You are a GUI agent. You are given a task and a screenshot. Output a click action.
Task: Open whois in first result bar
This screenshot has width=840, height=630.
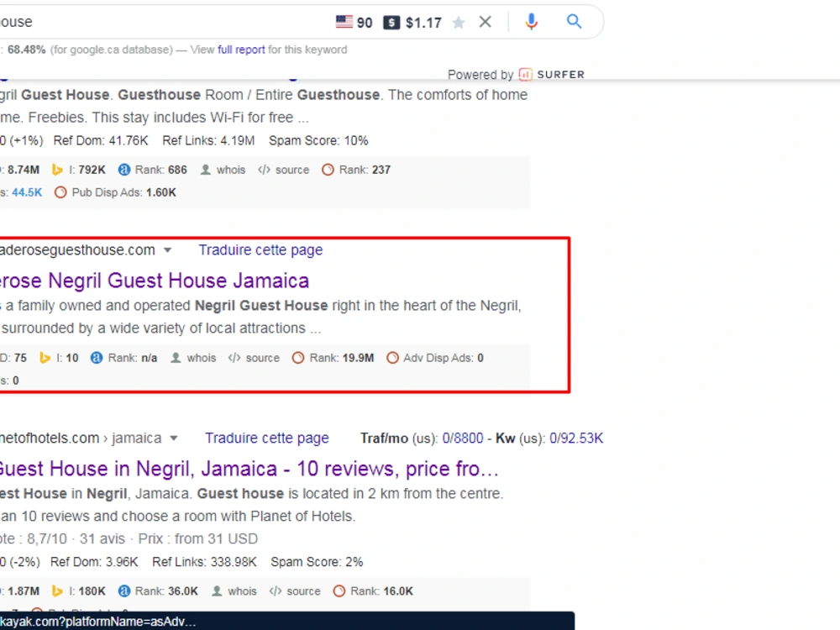[223, 170]
